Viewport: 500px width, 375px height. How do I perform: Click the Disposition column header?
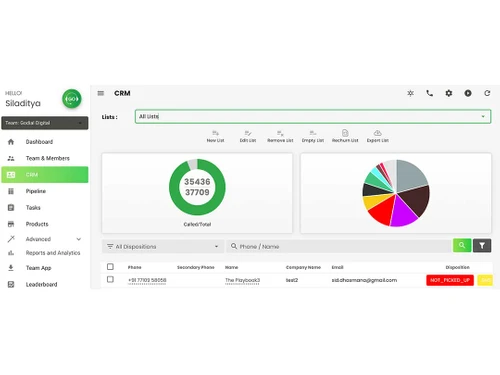[458, 267]
